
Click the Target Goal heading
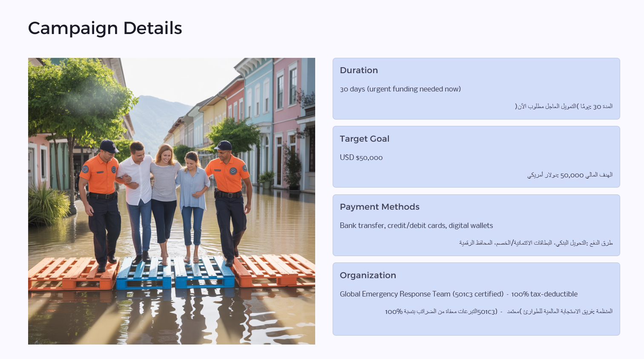(364, 139)
